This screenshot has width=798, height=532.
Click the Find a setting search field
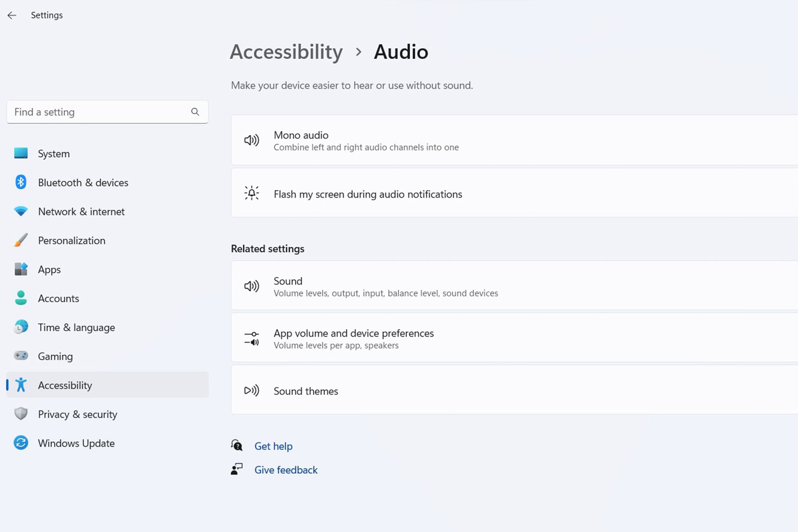click(108, 112)
